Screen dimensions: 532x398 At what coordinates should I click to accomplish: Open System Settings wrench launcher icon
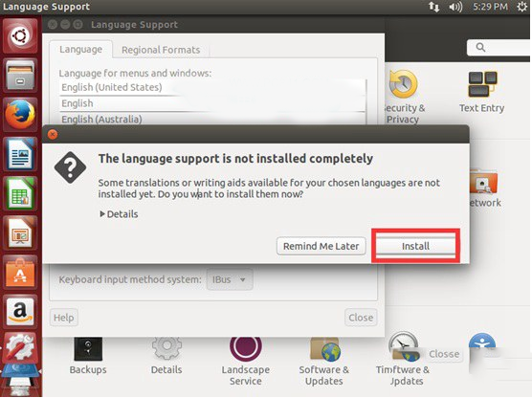pos(20,347)
